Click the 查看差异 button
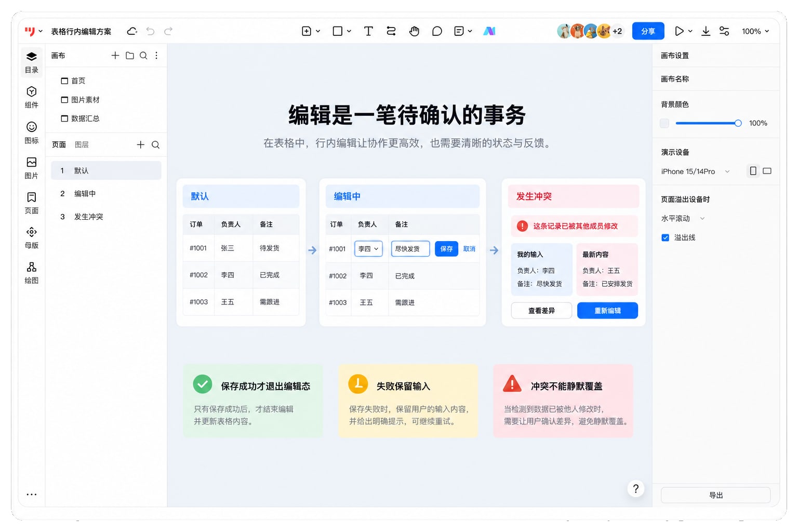Image resolution: width=798 pixels, height=532 pixels. [541, 311]
